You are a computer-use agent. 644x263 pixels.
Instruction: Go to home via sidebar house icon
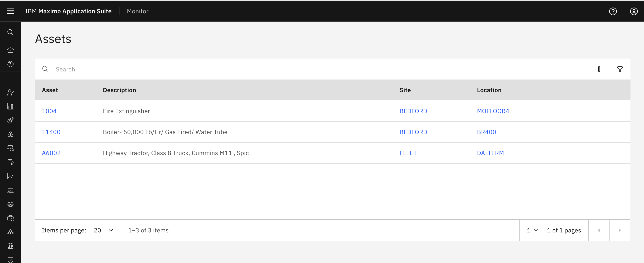pos(10,50)
